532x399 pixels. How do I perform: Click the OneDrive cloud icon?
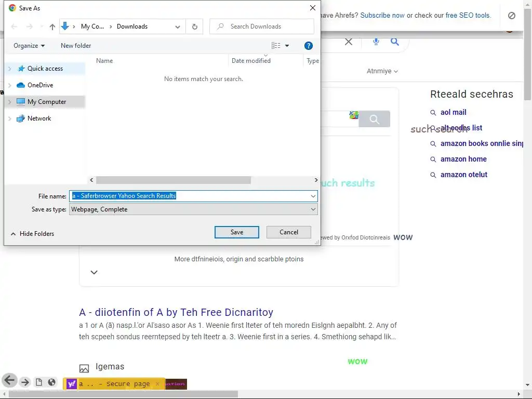click(21, 85)
